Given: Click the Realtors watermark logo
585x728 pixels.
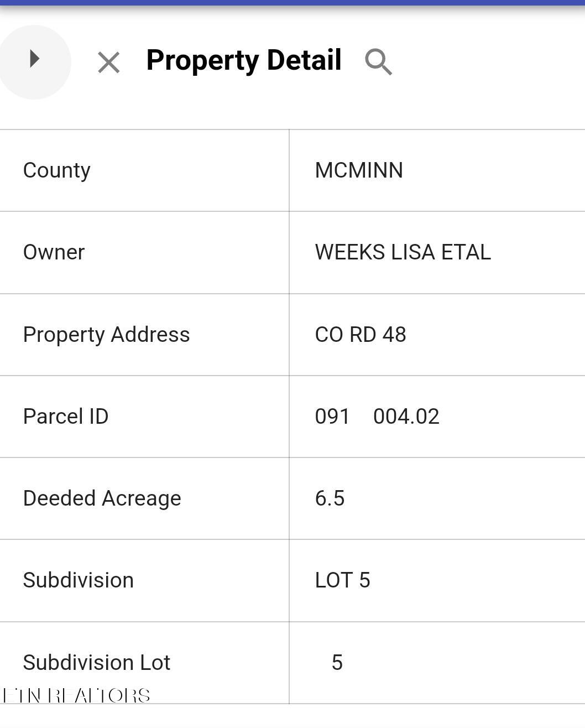Looking at the screenshot, I should coord(76,695).
